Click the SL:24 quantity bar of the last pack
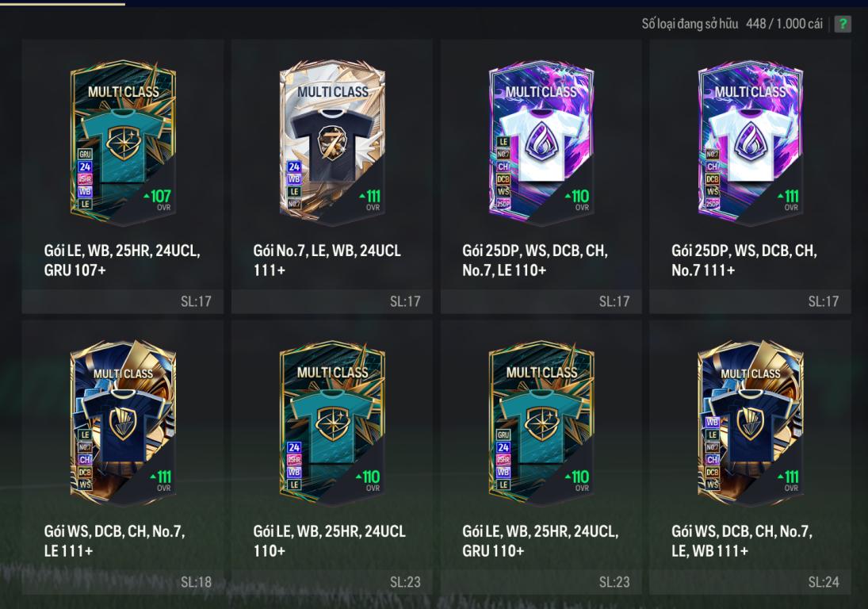868x609 pixels. tap(750, 581)
